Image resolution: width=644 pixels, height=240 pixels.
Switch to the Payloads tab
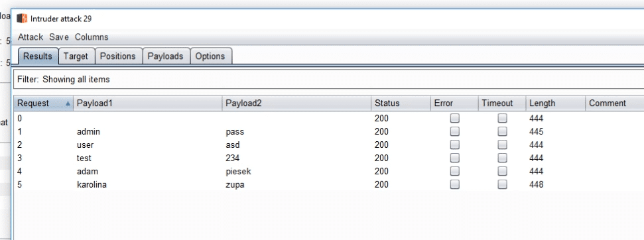(x=166, y=56)
